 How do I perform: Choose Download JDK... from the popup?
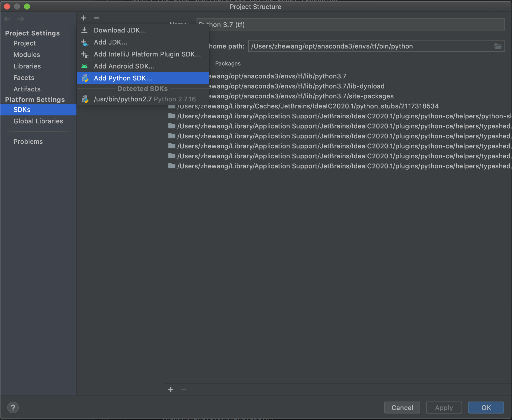click(120, 30)
